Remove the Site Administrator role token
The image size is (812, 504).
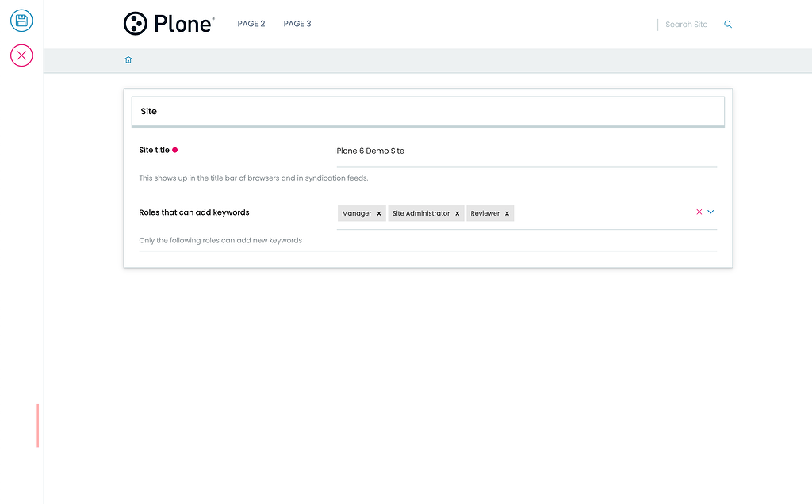pos(456,212)
